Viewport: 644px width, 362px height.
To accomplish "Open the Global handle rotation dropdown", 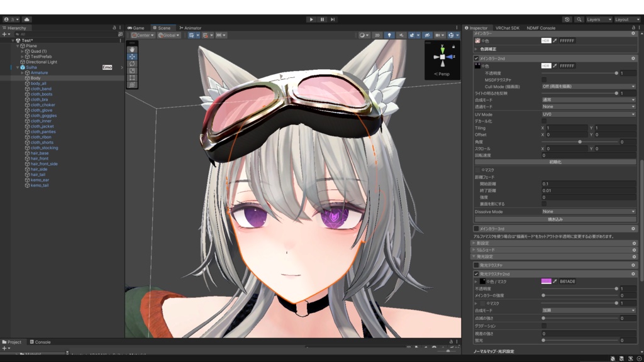I will click(169, 35).
